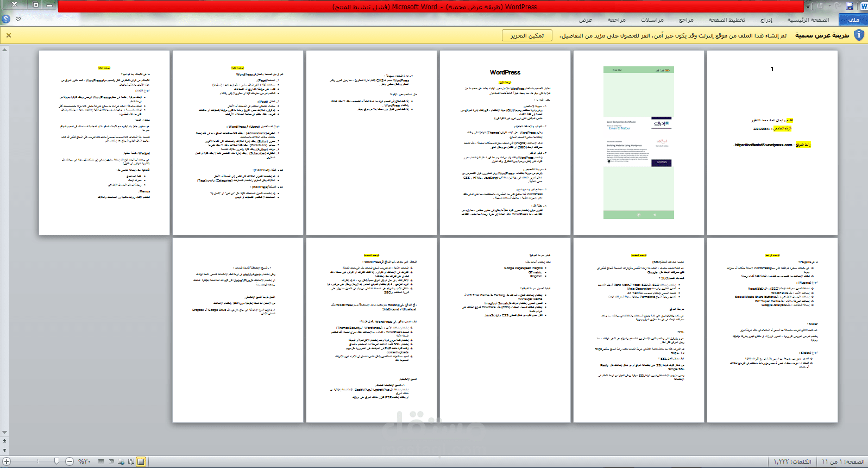Screen dimensions: 868x468
Task: Click the page with the large WordPress heading
Action: [x=505, y=143]
